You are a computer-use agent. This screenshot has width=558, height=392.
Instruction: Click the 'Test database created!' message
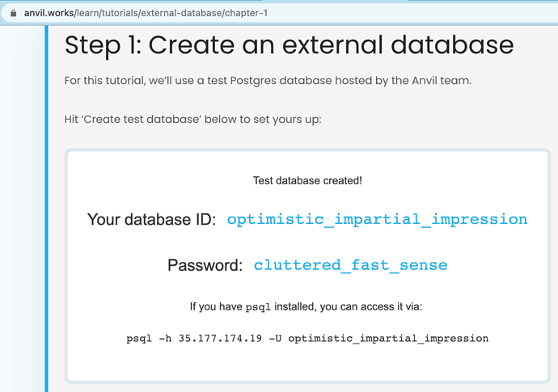coord(307,181)
